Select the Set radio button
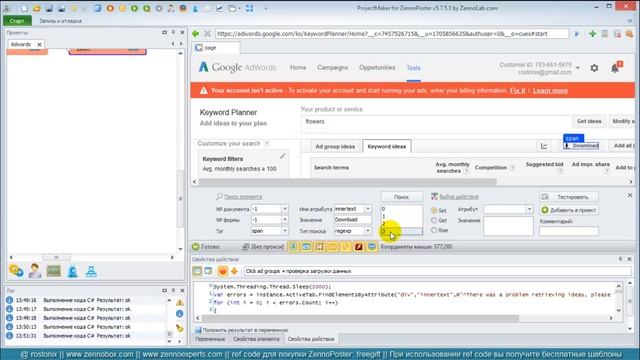The image size is (640, 360). [x=434, y=211]
